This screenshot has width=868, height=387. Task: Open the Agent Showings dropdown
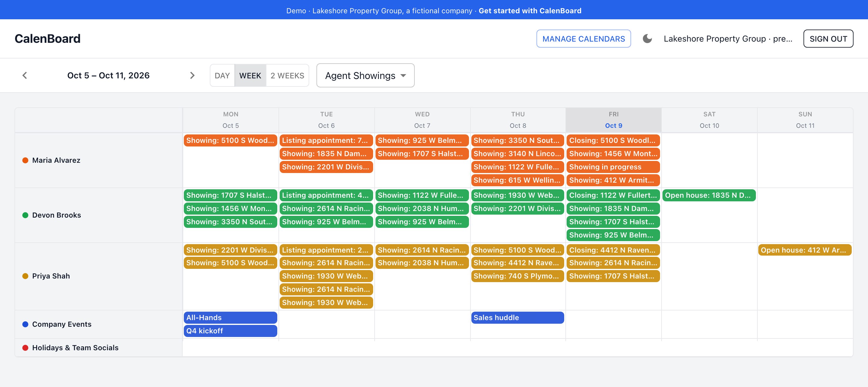pos(365,76)
